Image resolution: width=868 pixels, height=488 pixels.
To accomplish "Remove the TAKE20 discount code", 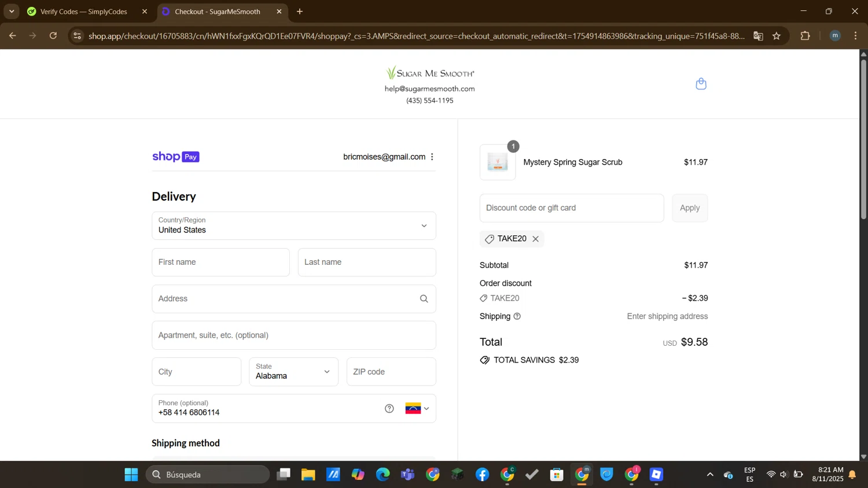I will 536,239.
